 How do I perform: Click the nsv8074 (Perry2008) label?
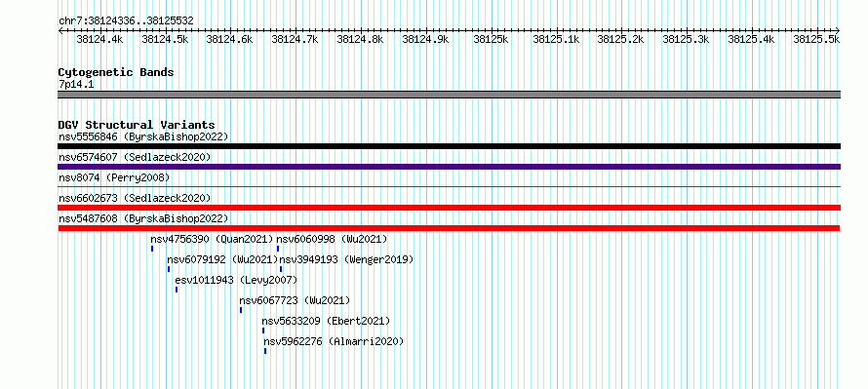pyautogui.click(x=114, y=177)
